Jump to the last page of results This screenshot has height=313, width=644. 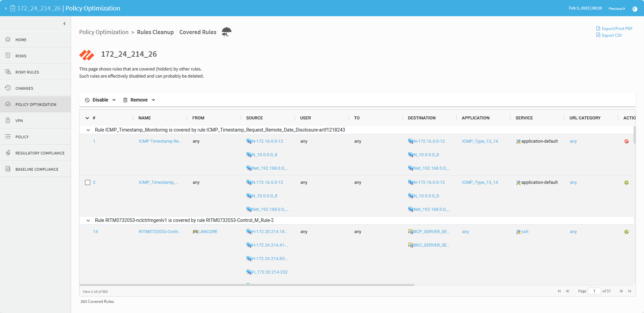pyautogui.click(x=630, y=291)
